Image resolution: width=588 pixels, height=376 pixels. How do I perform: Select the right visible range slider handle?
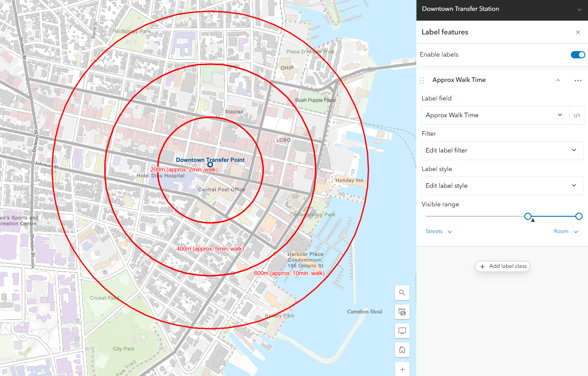[x=579, y=216]
